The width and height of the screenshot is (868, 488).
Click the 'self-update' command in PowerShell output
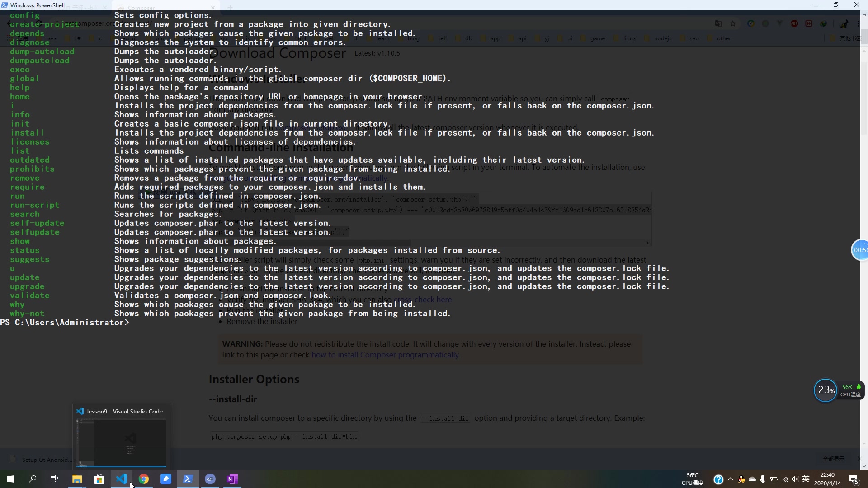pyautogui.click(x=37, y=223)
